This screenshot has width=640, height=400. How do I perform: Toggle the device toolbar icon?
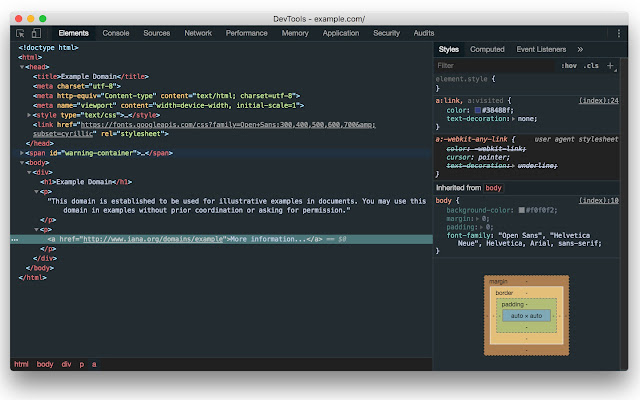pos(36,33)
